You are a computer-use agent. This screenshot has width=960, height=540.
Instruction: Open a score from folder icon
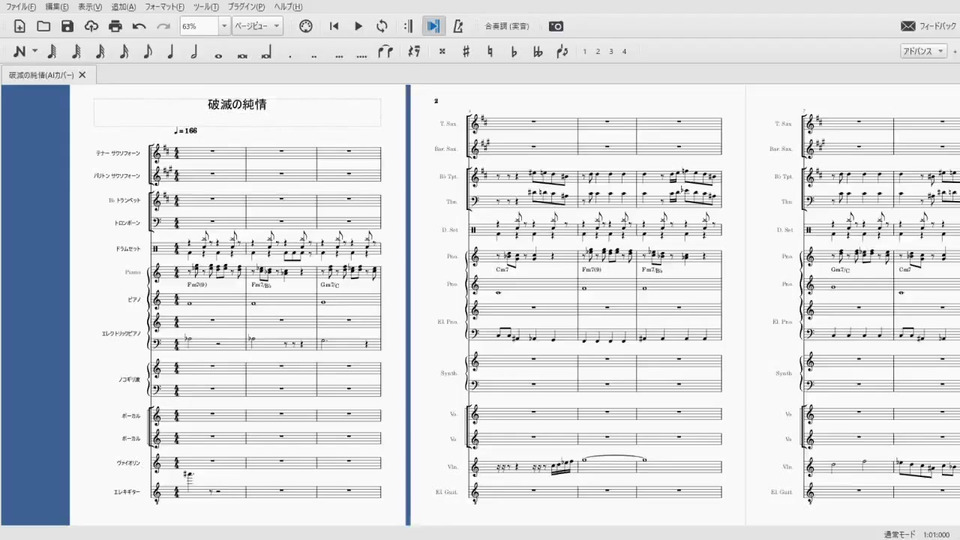43,26
